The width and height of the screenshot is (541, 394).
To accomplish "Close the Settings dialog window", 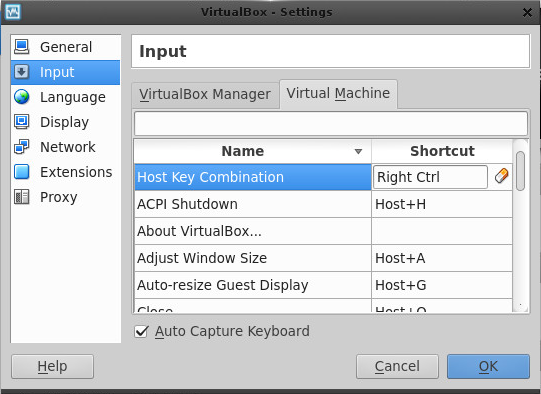I will [x=527, y=13].
